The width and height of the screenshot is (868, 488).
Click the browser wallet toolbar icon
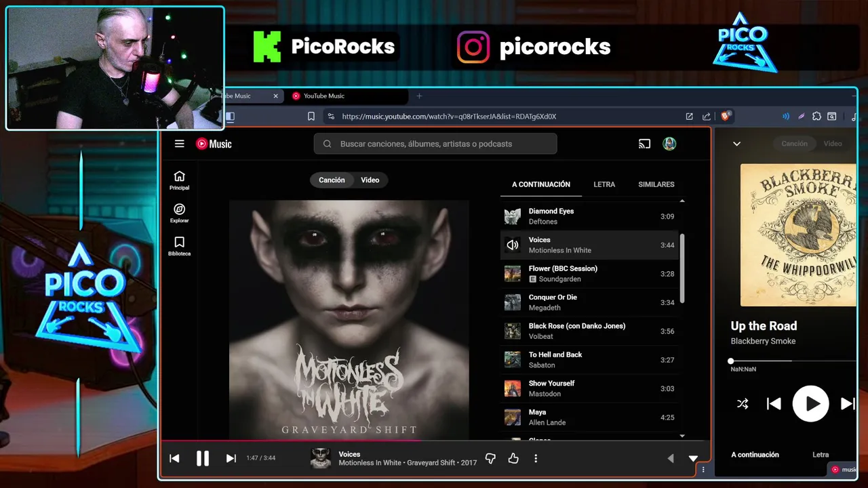click(832, 116)
